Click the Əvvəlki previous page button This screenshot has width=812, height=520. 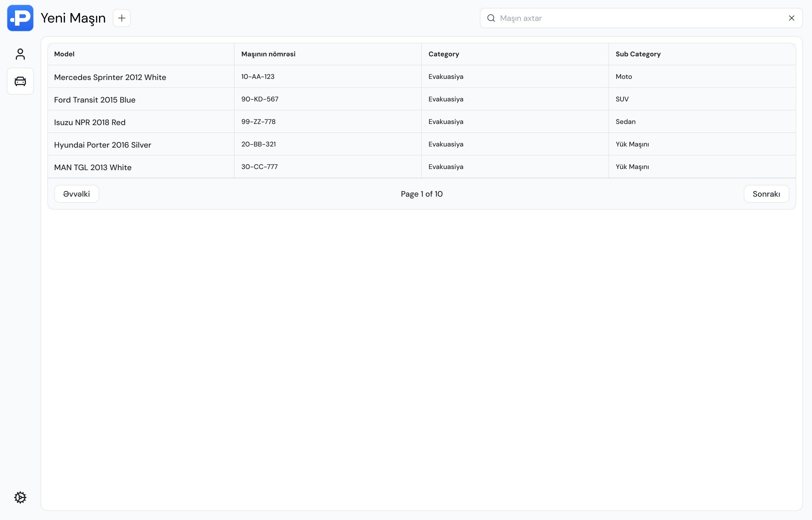pos(76,194)
